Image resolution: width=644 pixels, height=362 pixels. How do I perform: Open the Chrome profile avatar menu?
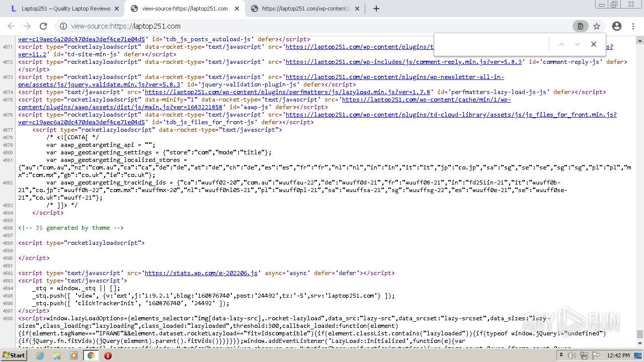coord(617,26)
